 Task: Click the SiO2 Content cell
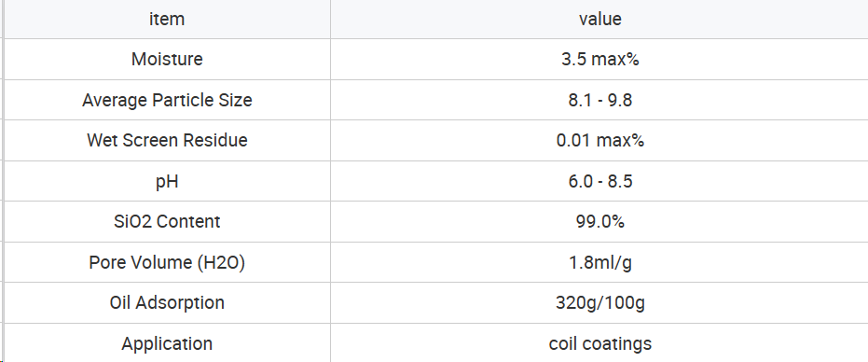[x=167, y=222]
